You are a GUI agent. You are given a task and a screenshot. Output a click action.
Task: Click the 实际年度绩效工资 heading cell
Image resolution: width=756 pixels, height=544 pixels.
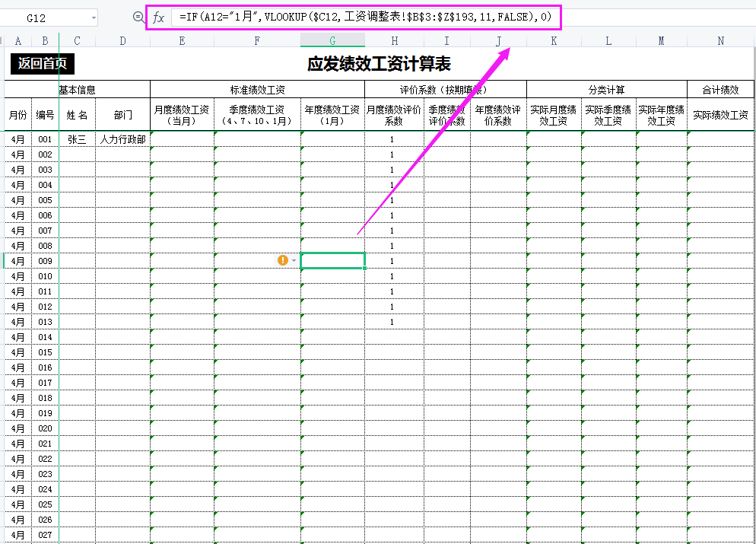pos(661,115)
